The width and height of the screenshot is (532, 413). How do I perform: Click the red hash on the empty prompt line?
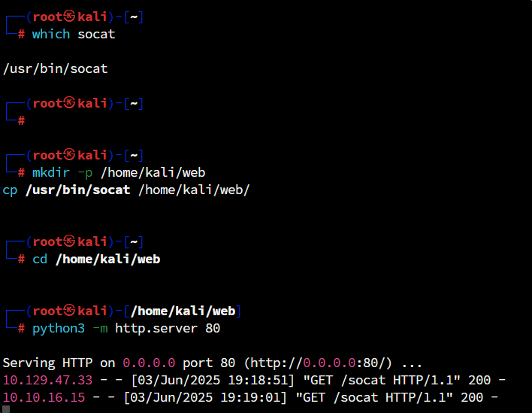click(x=21, y=120)
